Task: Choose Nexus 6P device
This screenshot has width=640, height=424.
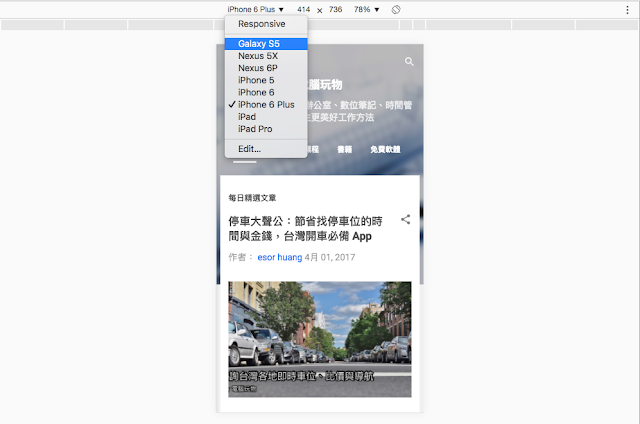Action: 266,68
